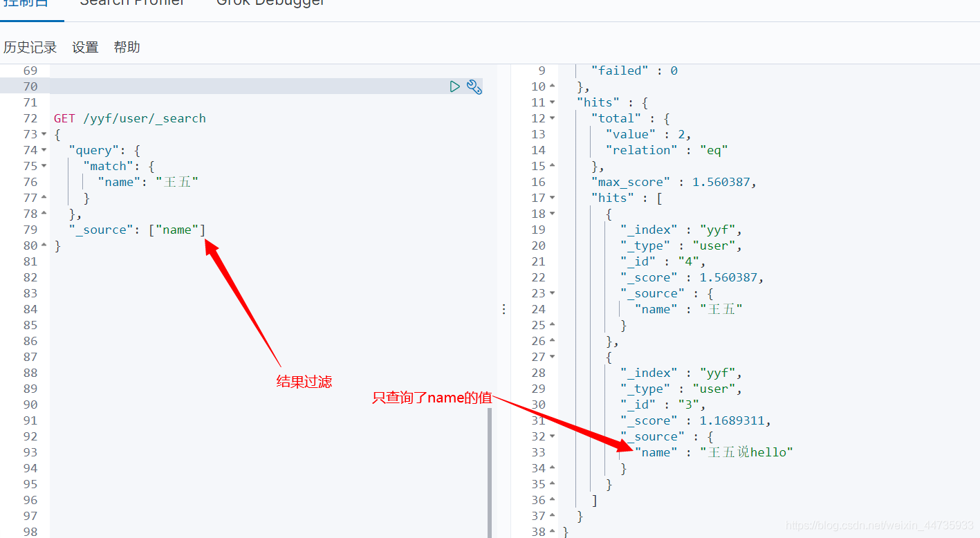
Task: Open the 设置 menu
Action: [x=85, y=47]
